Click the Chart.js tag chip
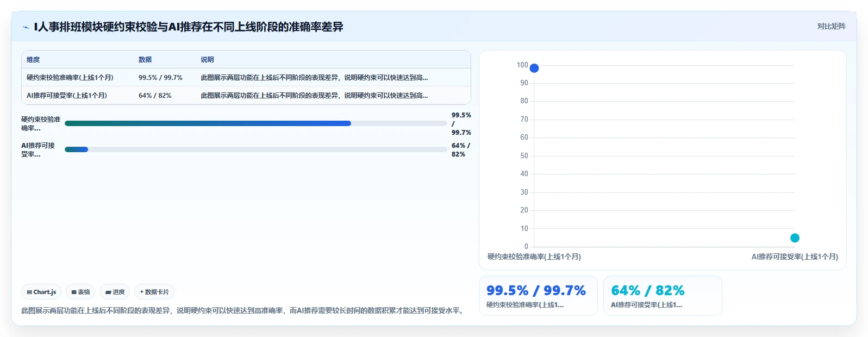The height and width of the screenshot is (337, 868). 41,292
